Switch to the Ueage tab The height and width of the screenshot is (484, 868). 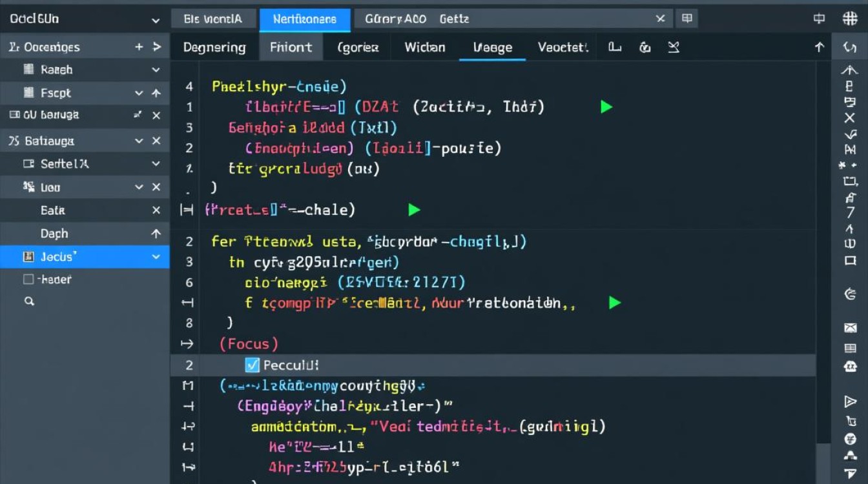click(x=492, y=47)
